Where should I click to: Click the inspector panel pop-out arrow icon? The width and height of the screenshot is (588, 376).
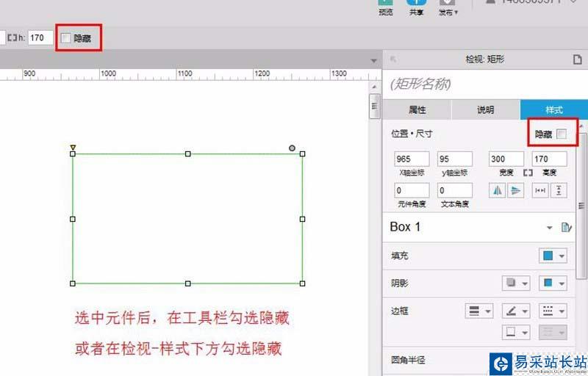(393, 59)
